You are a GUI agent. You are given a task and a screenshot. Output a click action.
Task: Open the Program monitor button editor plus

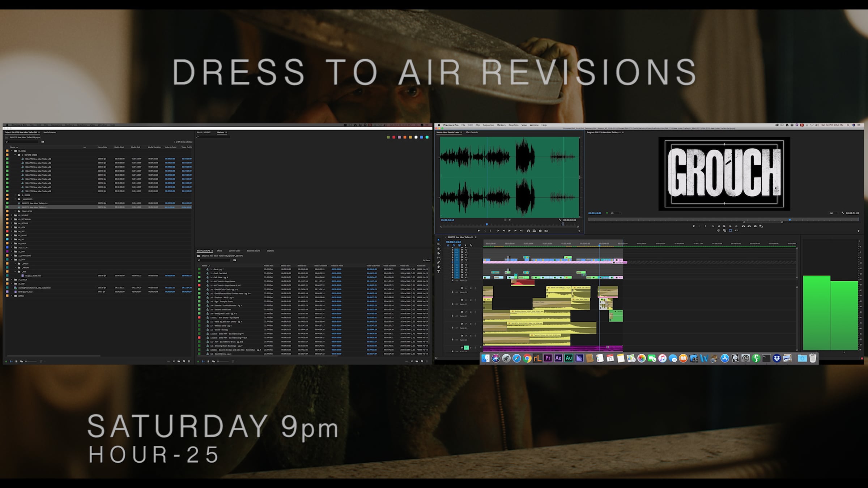coord(859,231)
